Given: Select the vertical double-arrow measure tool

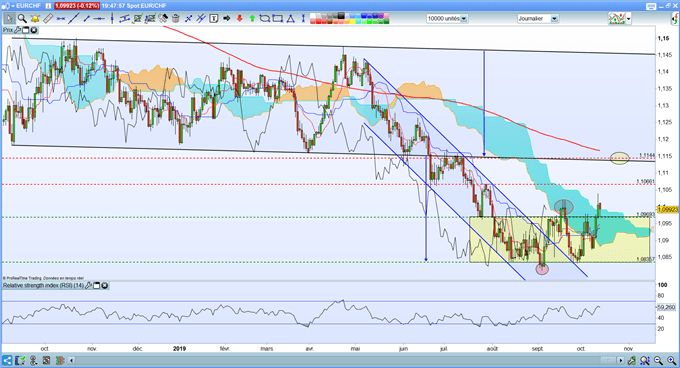Looking at the screenshot, I should (303, 18).
